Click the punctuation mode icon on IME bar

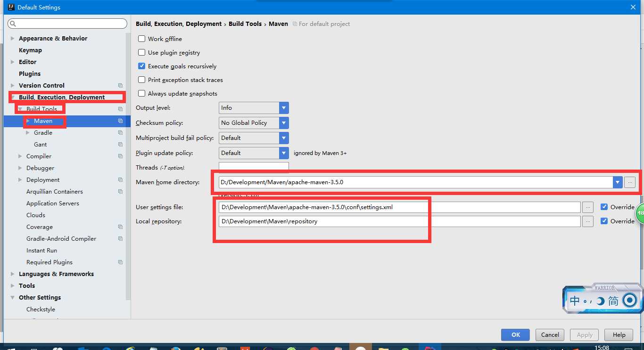pos(588,301)
